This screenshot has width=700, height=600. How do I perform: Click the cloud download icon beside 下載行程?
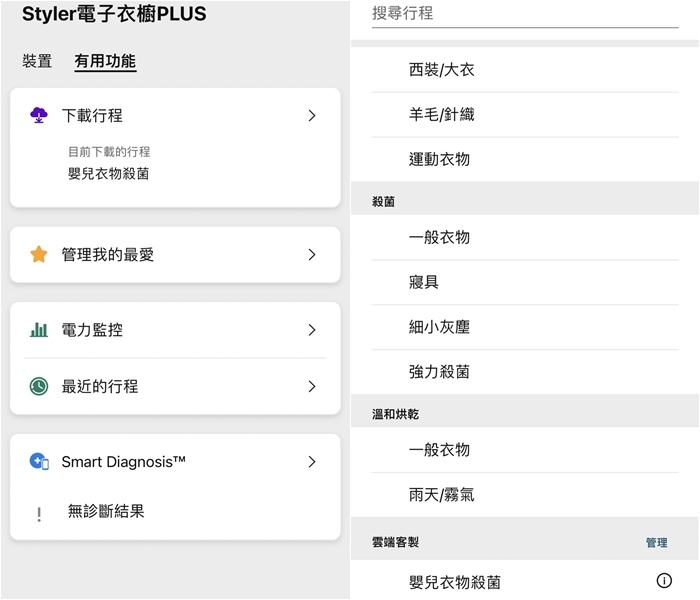(39, 115)
